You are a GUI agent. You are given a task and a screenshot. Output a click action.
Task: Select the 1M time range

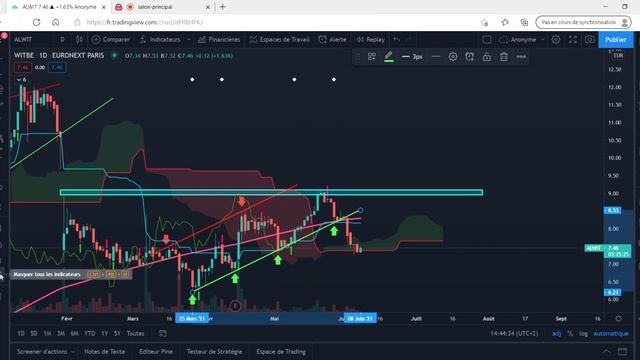pos(47,333)
